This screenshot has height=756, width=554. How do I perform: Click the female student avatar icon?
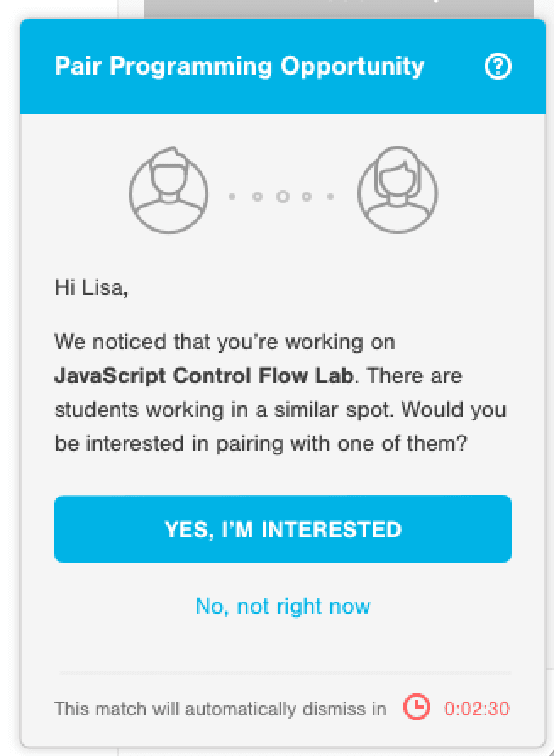click(x=397, y=190)
